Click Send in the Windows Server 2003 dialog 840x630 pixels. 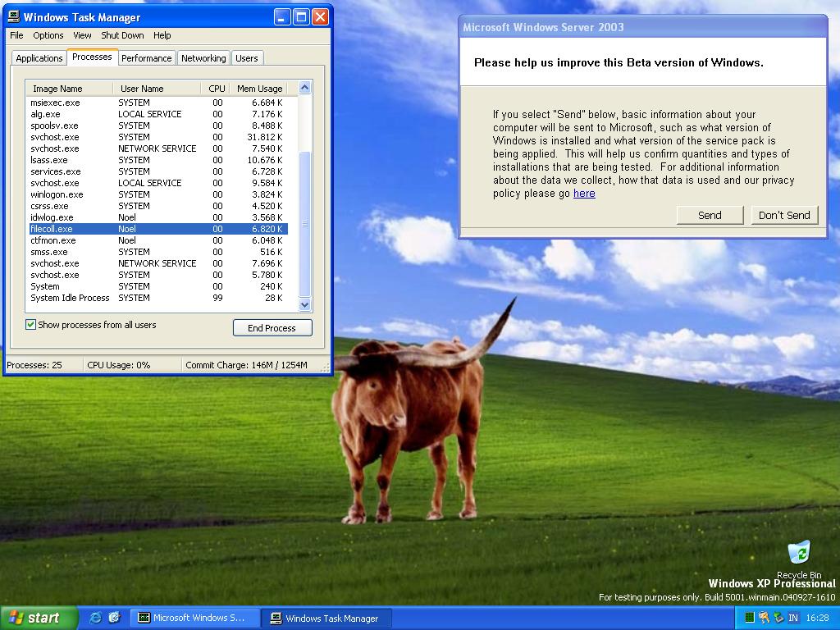click(710, 216)
